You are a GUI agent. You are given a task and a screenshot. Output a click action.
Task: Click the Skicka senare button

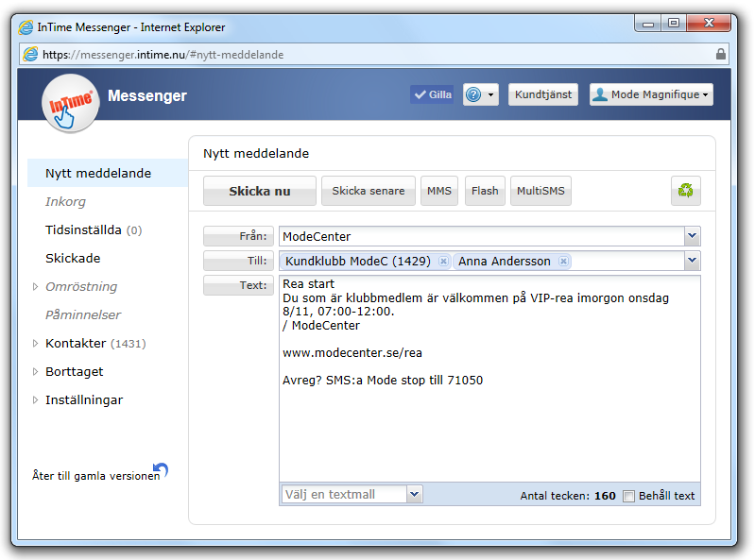369,191
